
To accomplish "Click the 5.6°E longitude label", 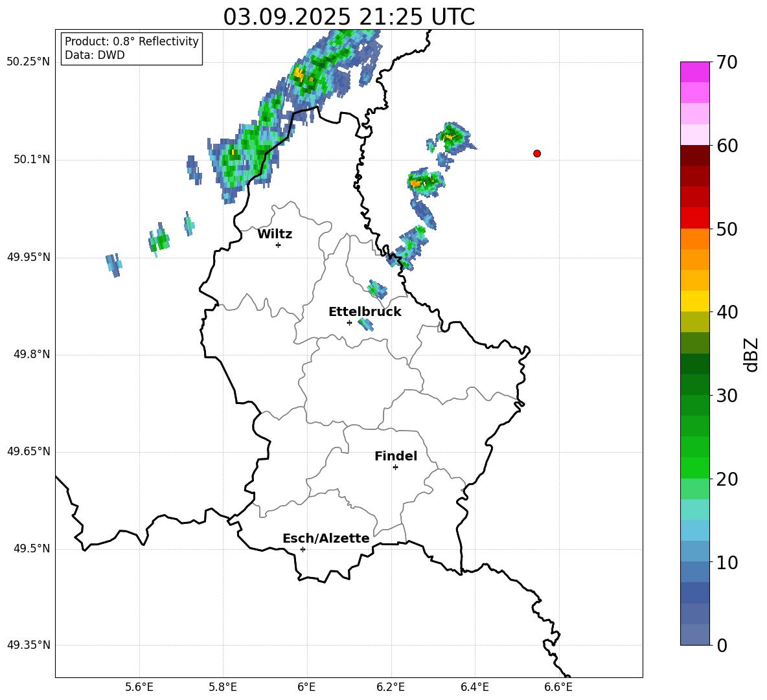I will pos(139,687).
